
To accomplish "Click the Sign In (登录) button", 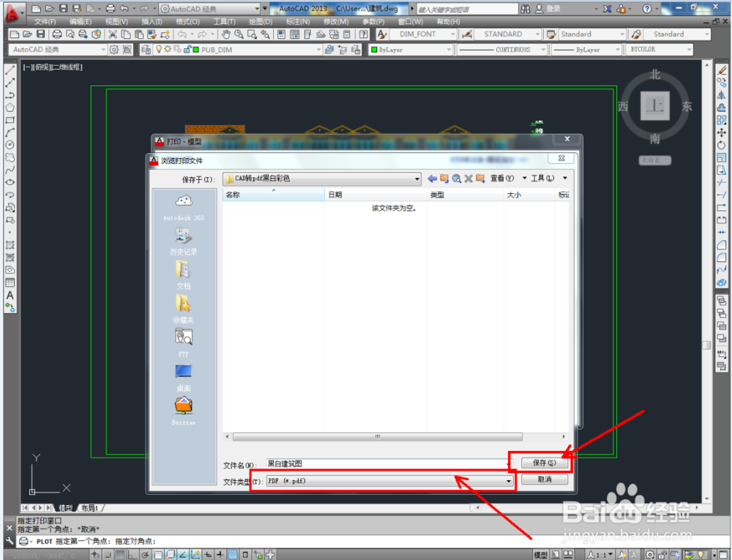I will click(548, 8).
